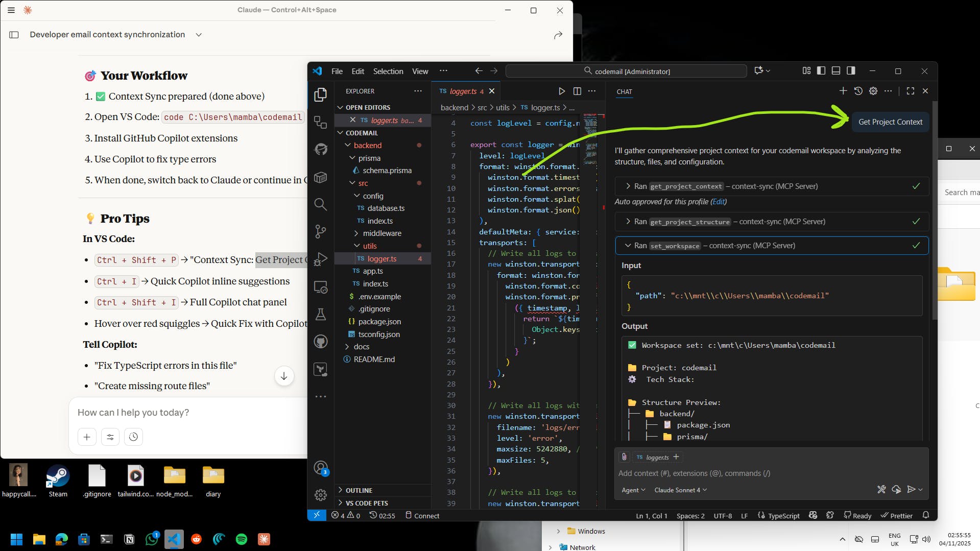
Task: Open the Edit menu in VS Code
Action: coord(358,71)
